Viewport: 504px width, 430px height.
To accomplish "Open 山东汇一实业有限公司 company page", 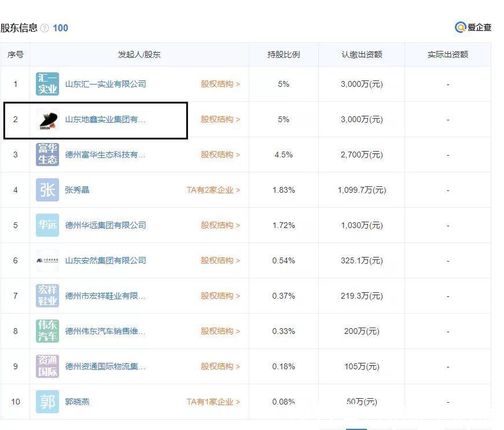I will coord(104,84).
